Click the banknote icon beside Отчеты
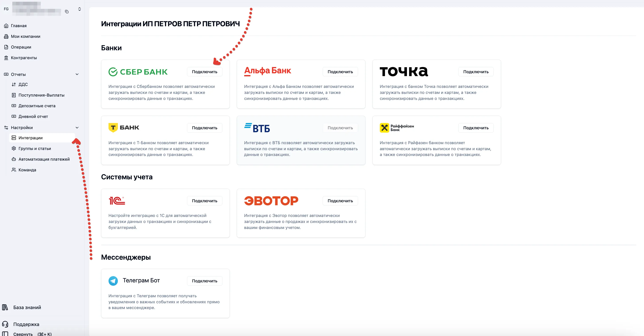Image resolution: width=644 pixels, height=336 pixels. click(x=6, y=74)
